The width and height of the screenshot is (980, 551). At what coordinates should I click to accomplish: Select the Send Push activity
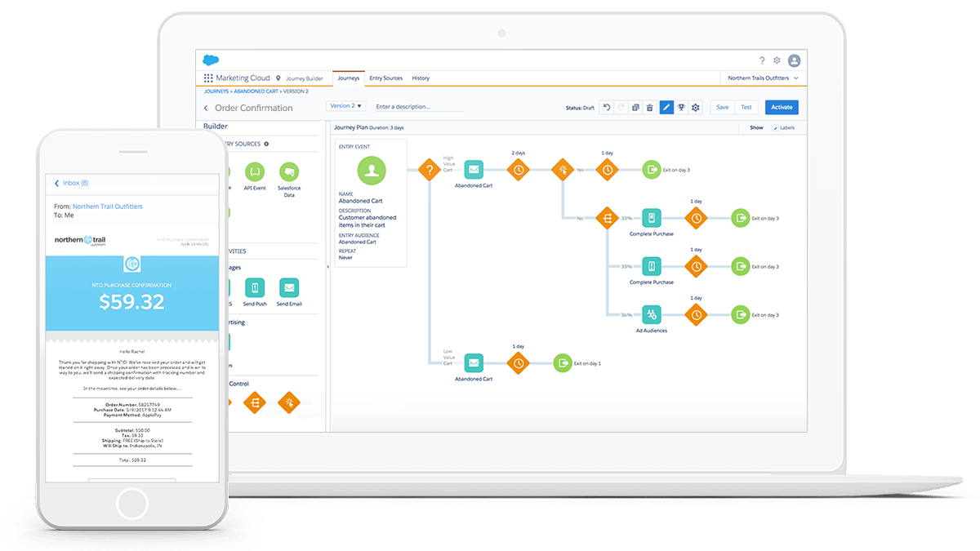click(x=255, y=287)
